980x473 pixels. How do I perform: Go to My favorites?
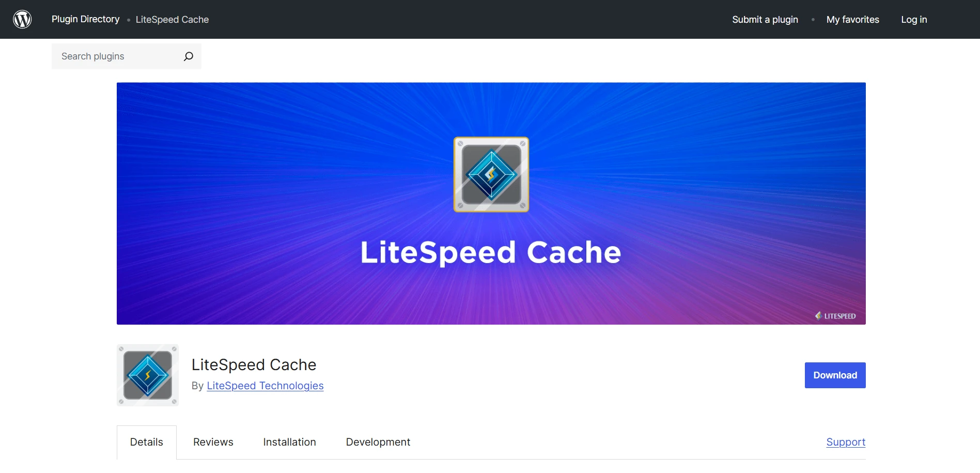tap(852, 20)
